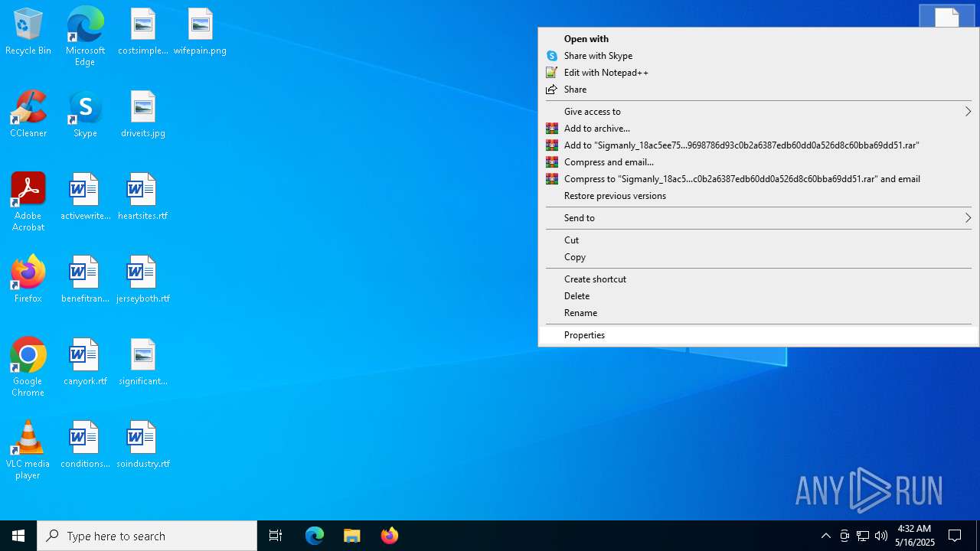Viewport: 980px width, 551px height.
Task: Choose Compress to Sigmanly .rar and email
Action: (758, 179)
